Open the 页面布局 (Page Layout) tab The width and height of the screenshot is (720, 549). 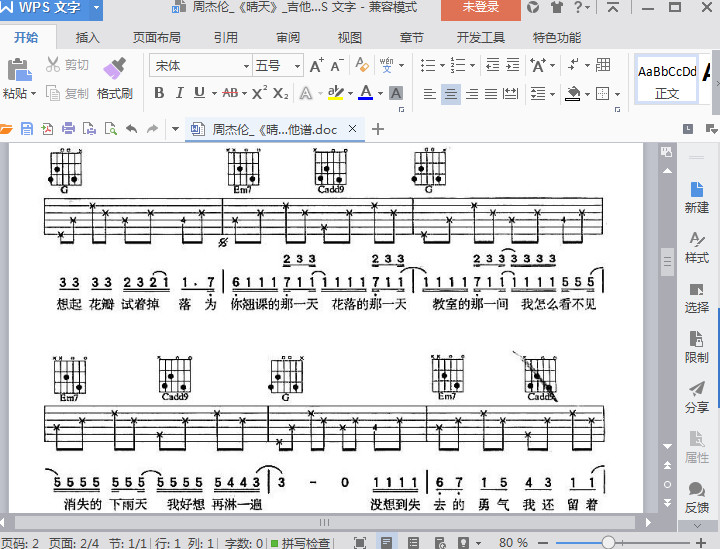157,38
